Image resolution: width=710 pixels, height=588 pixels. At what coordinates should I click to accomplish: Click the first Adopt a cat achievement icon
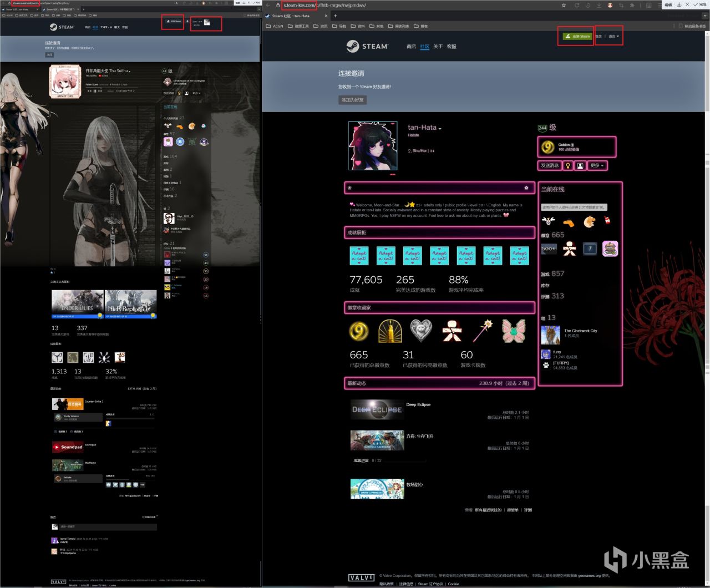coord(359,256)
